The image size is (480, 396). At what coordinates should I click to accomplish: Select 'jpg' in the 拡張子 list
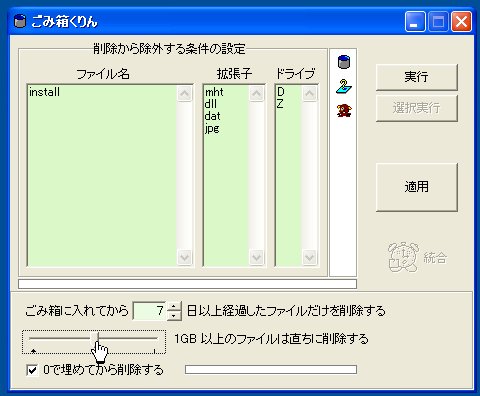click(212, 128)
